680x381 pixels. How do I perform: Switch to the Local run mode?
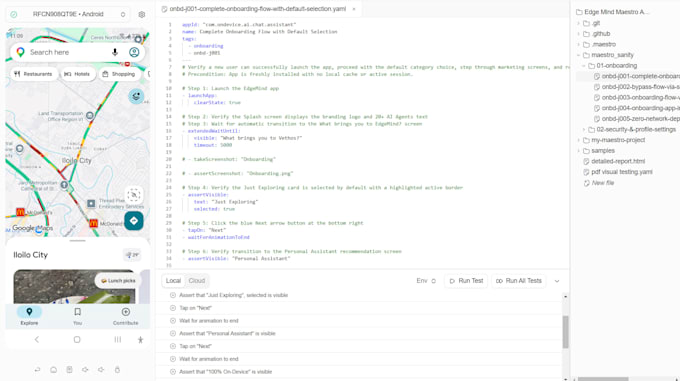click(x=173, y=281)
